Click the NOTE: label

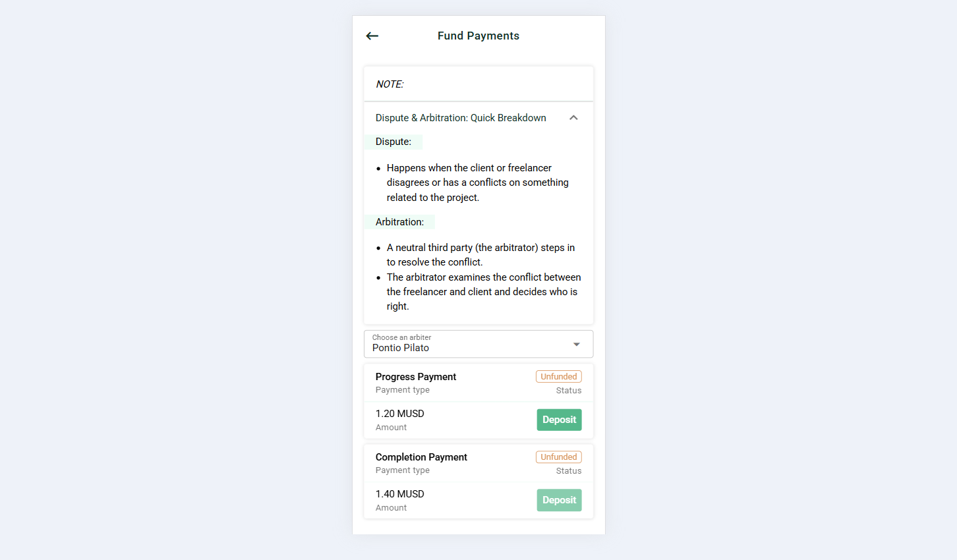pos(390,84)
